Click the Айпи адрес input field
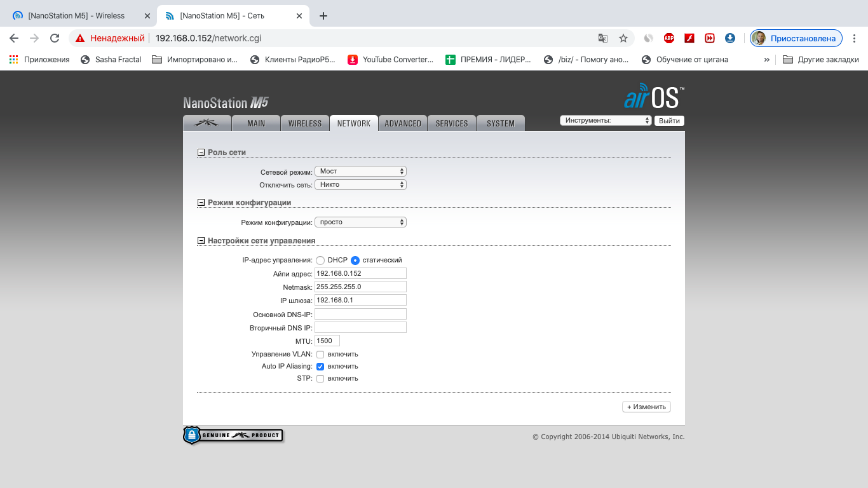 pos(360,273)
